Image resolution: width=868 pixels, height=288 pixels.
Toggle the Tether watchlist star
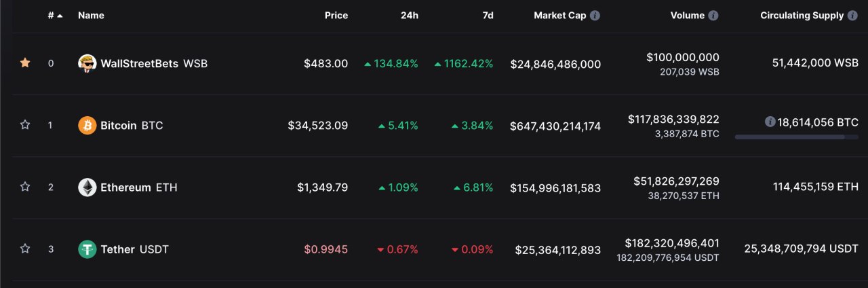25,249
